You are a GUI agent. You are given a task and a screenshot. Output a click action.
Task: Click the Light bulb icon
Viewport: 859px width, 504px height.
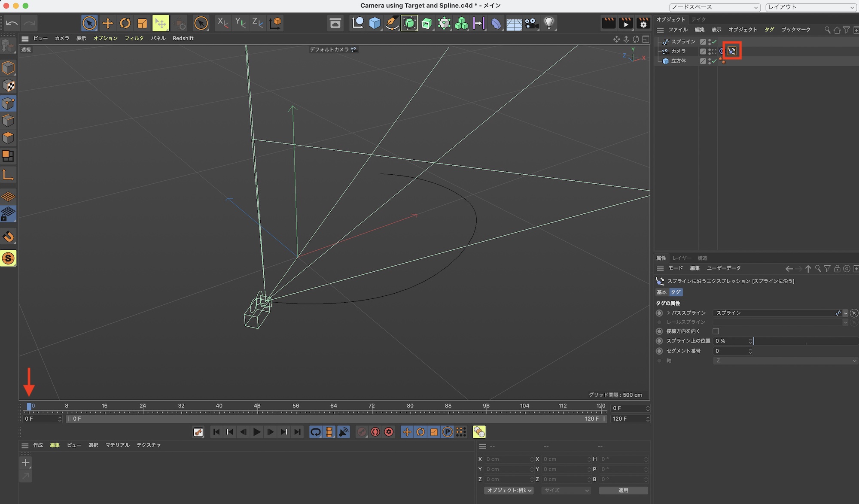point(549,23)
